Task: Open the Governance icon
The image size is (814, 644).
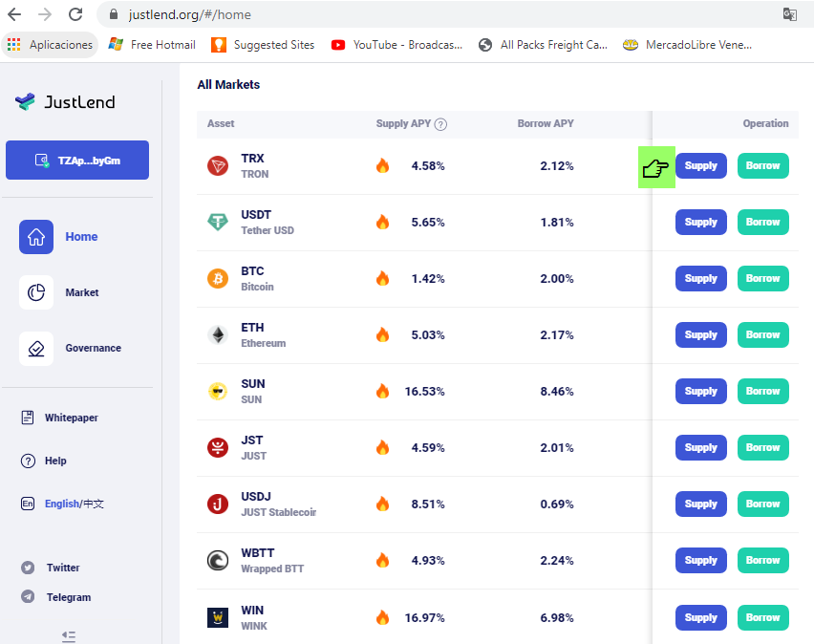Action: [x=36, y=349]
